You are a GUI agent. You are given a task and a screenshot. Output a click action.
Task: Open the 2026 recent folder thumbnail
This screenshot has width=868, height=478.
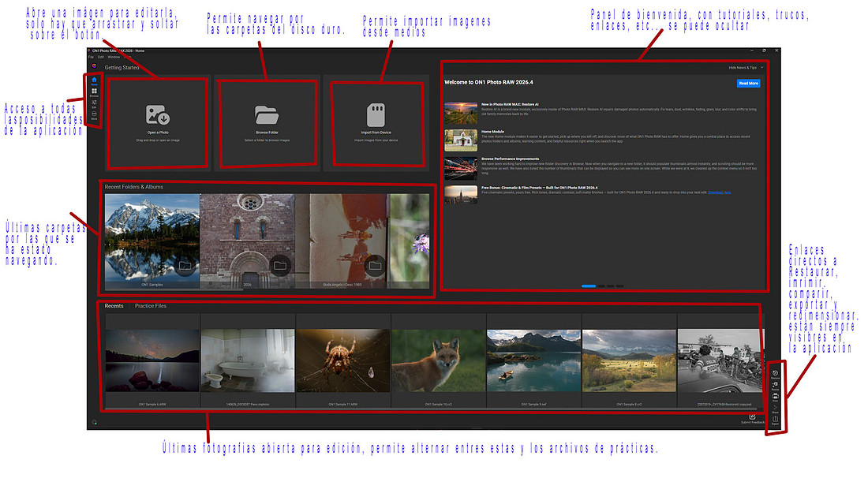(x=248, y=241)
